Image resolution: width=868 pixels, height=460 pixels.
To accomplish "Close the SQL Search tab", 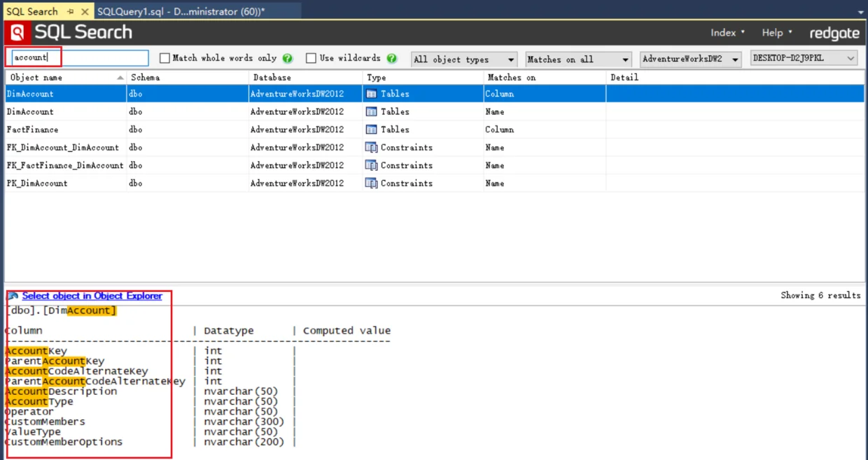I will pyautogui.click(x=85, y=12).
